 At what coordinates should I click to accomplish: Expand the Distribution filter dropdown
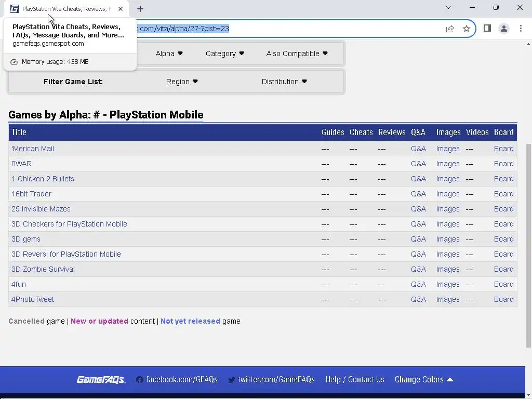pos(284,82)
